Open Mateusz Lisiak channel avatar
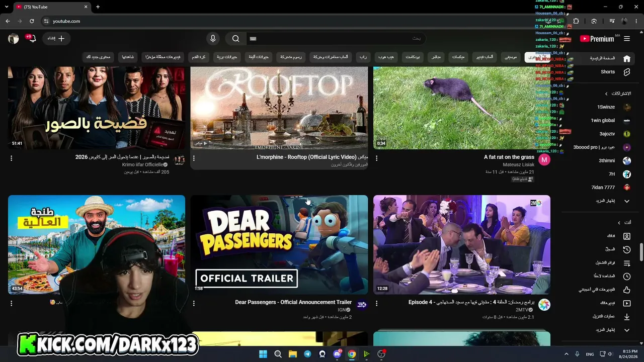Screen dimensions: 644x362 [x=544, y=160]
